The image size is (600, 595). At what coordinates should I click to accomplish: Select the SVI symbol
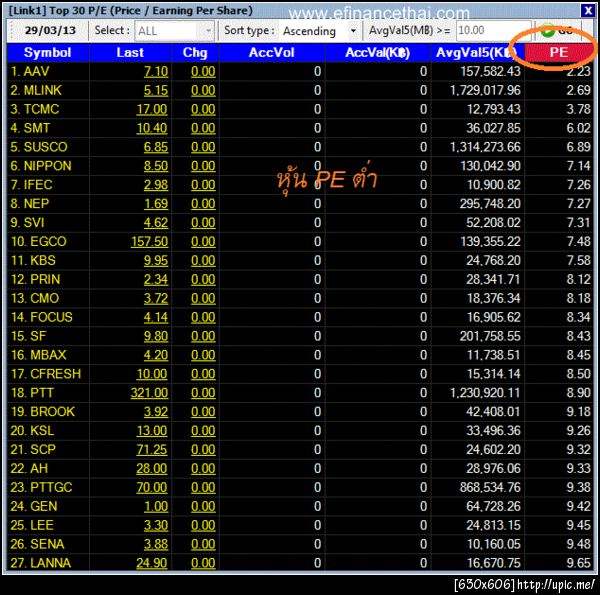(x=34, y=222)
